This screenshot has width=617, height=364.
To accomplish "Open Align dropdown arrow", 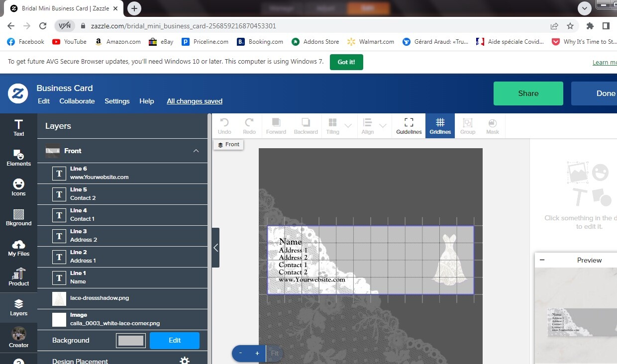I will click(x=383, y=126).
